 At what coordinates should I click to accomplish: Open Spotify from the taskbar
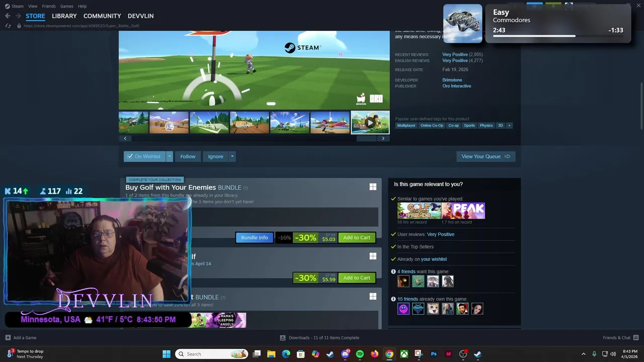pos(360,354)
